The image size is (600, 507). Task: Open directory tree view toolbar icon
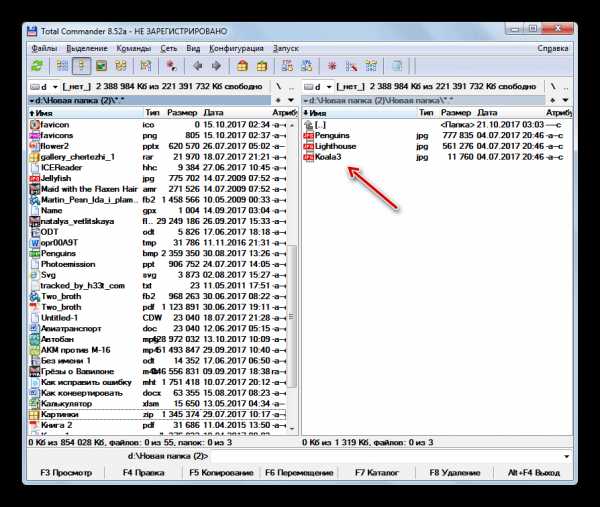pos(121,66)
